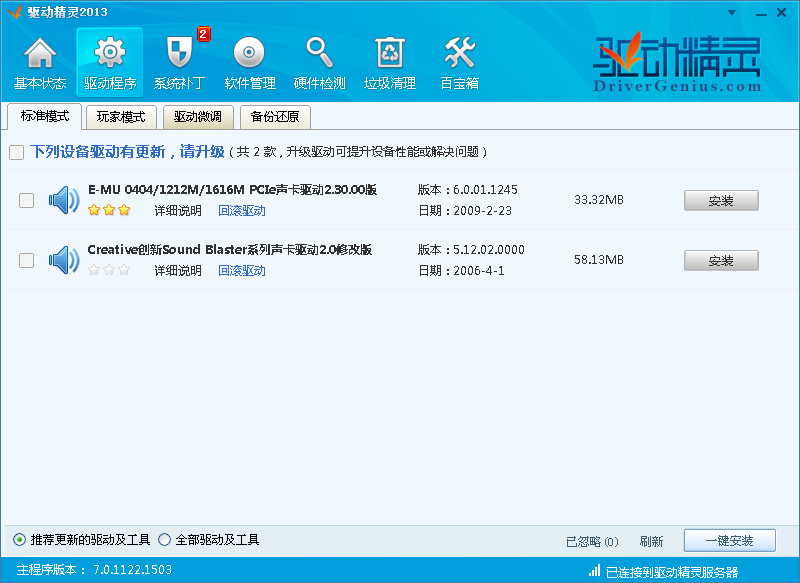This screenshot has height=583, width=800.
Task: Click the 58.13MB size text
Action: (x=599, y=260)
